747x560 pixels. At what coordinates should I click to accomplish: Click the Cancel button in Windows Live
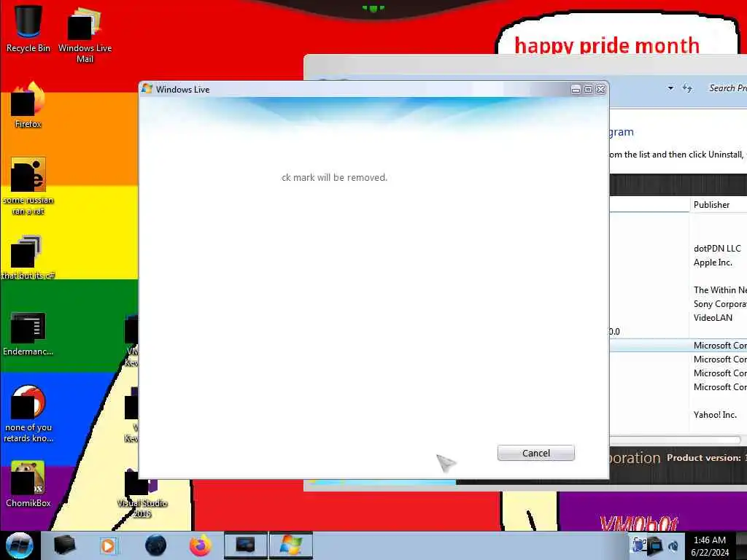point(536,453)
